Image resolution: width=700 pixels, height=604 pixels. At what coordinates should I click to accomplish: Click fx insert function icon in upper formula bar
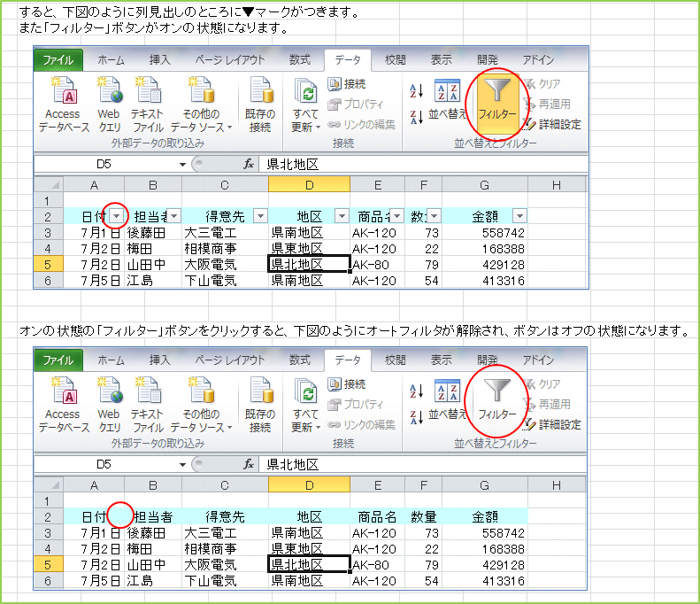pos(249,164)
